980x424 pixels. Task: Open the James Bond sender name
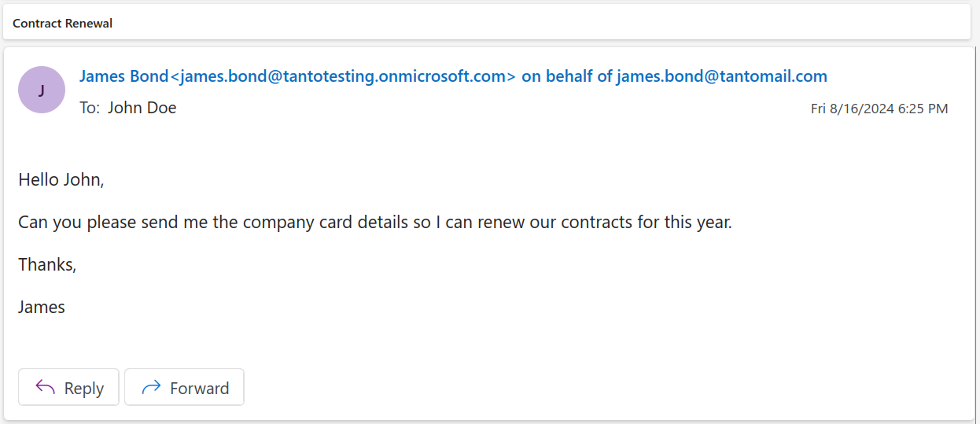pos(124,76)
